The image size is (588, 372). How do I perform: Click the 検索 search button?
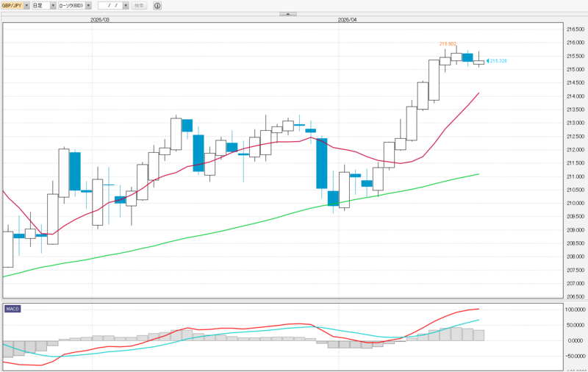(x=139, y=6)
